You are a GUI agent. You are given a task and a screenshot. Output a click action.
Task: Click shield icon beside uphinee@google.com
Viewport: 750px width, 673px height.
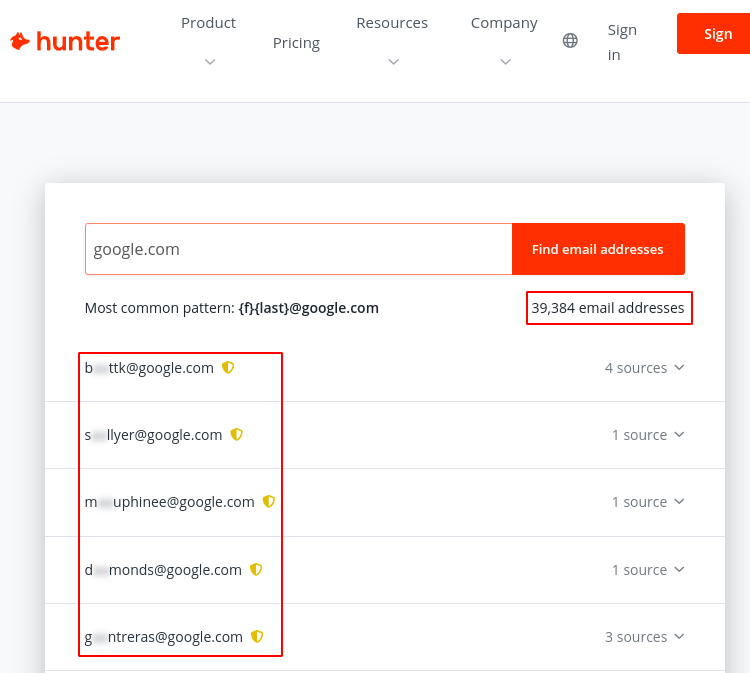[269, 501]
